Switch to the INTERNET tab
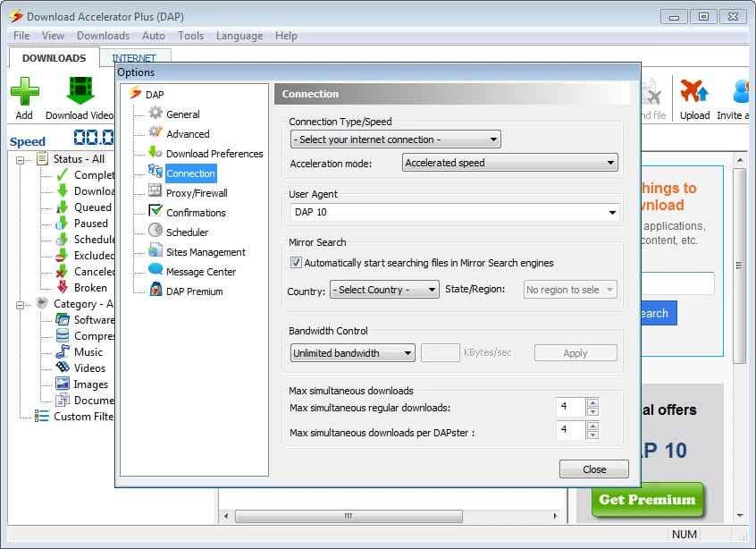Screen dimensions: 756x549 pos(133,58)
